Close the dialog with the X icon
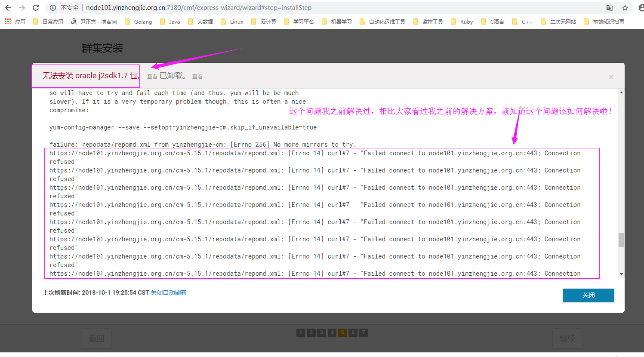The height and width of the screenshot is (357, 644). [611, 77]
